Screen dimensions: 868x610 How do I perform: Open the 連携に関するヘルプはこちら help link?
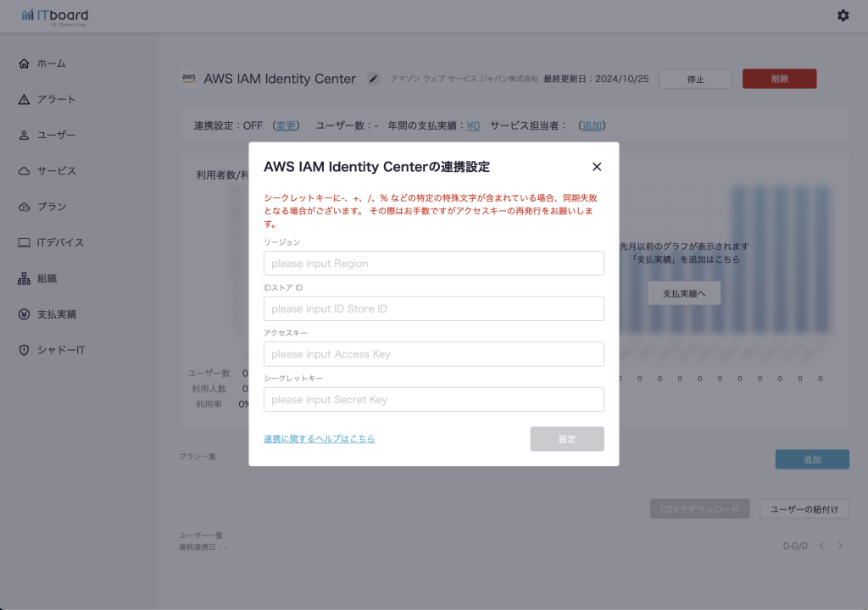click(319, 439)
